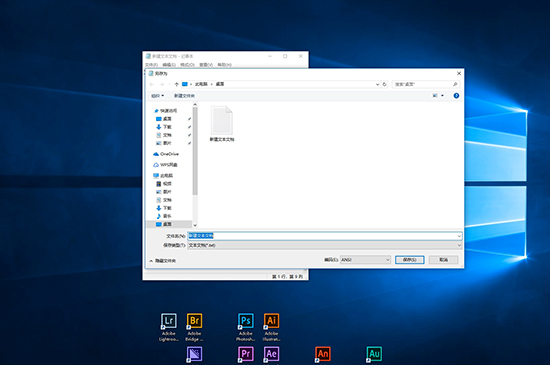Screen dimensions: 550x365
Task: Refresh the folder view in address bar
Action: pyautogui.click(x=384, y=84)
